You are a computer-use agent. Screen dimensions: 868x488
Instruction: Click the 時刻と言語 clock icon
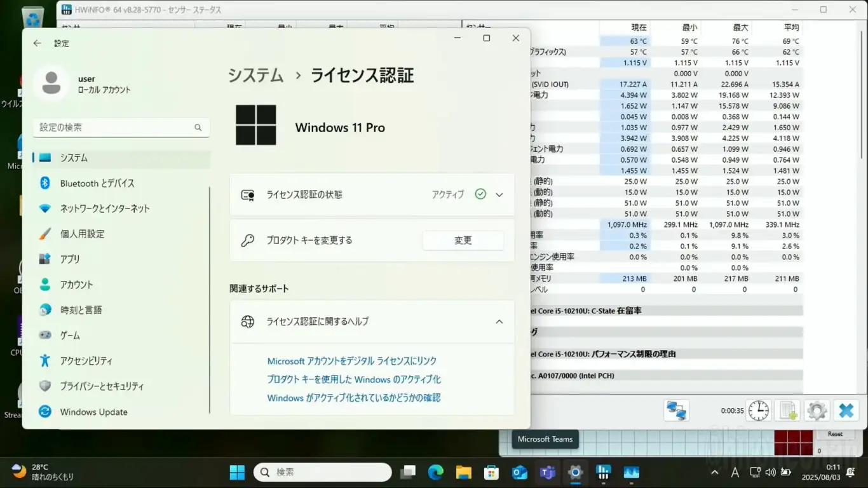tap(45, 310)
